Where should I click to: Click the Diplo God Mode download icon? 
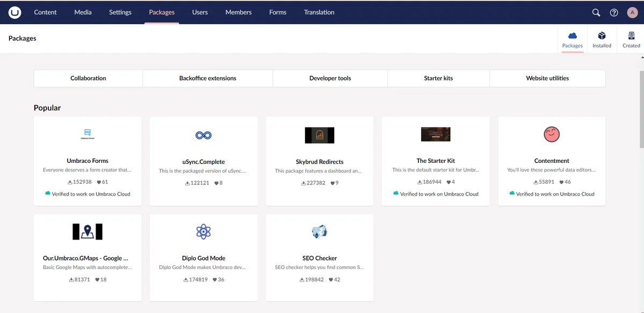(x=186, y=280)
